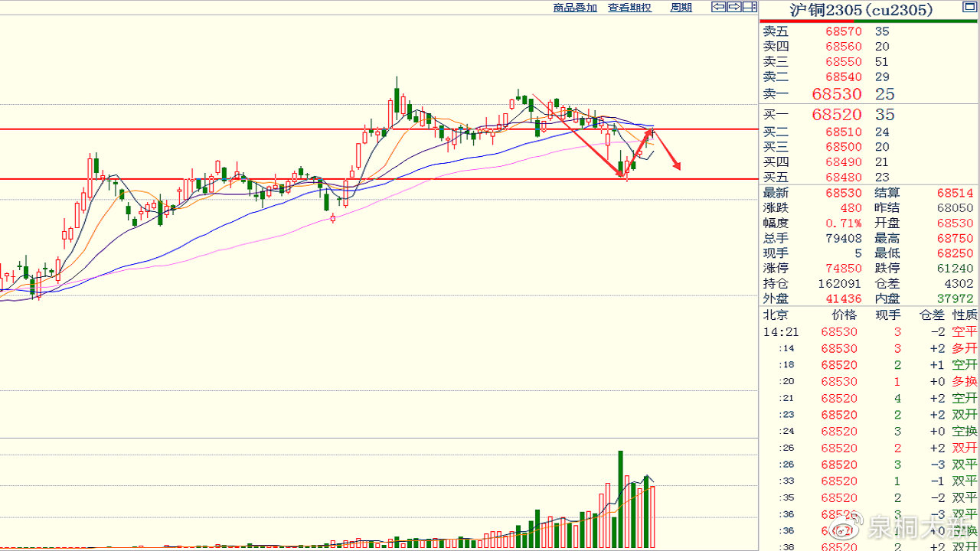Click the 最高 high value 68750
Screen dimensions: 980x551
coord(955,239)
